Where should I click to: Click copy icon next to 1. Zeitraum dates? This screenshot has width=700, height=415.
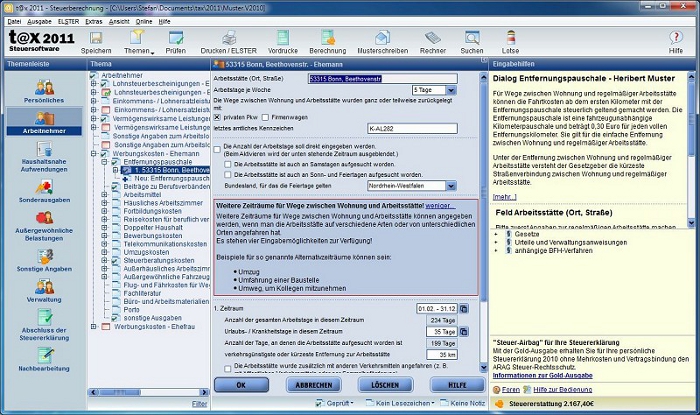(x=464, y=309)
